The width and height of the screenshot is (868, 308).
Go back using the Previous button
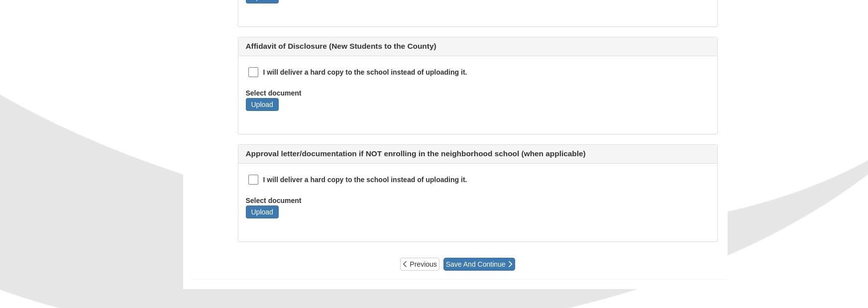(x=420, y=264)
